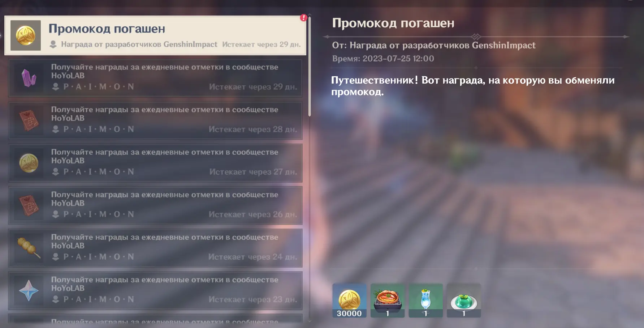Click the PAIMON sender avatar, 27-day mail
This screenshot has height=328, width=644.
pyautogui.click(x=56, y=172)
